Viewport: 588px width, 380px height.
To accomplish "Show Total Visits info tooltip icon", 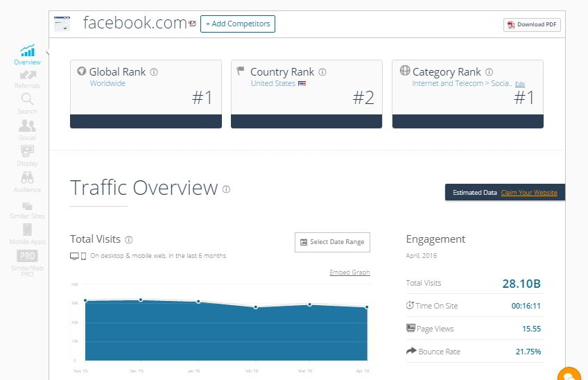I will (x=129, y=240).
